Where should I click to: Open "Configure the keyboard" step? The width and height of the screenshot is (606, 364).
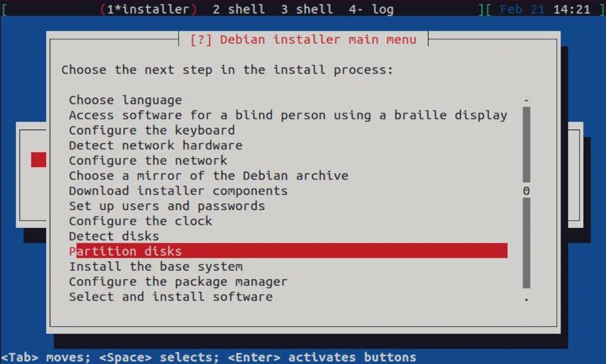pyautogui.click(x=152, y=130)
